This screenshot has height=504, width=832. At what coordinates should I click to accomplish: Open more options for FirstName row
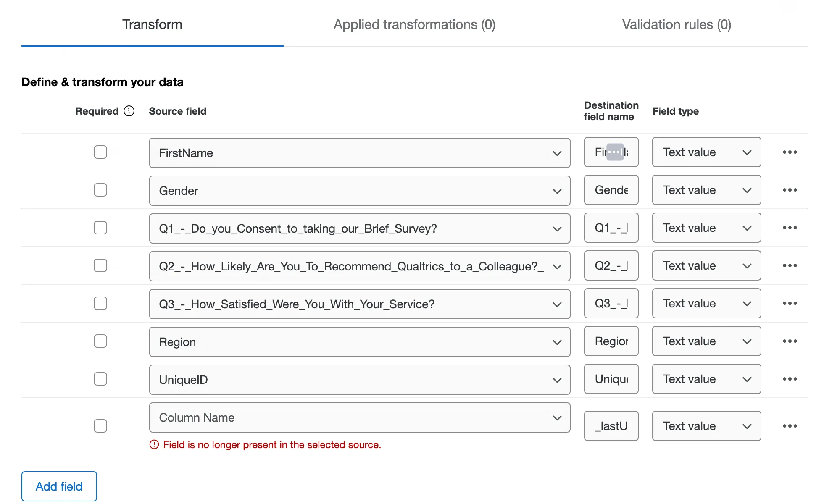tap(790, 152)
